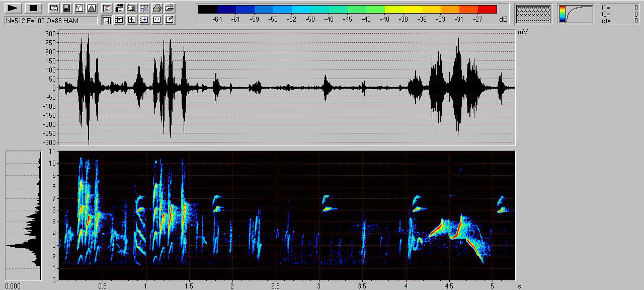Click the overlapping windows copy icon
The width and height of the screenshot is (644, 290).
click(53, 8)
